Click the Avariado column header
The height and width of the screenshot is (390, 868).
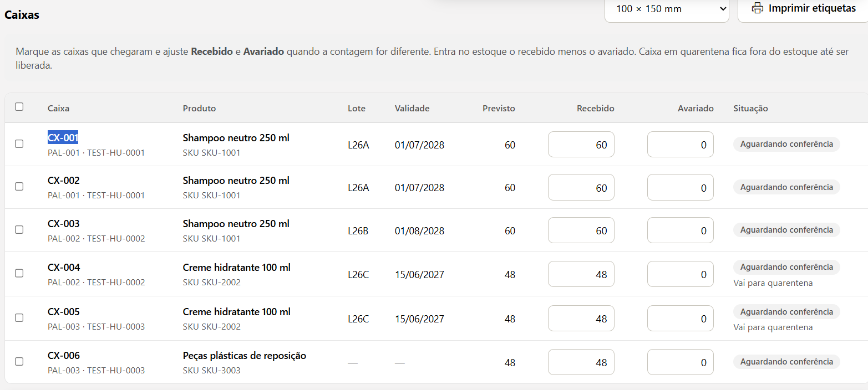pyautogui.click(x=696, y=109)
